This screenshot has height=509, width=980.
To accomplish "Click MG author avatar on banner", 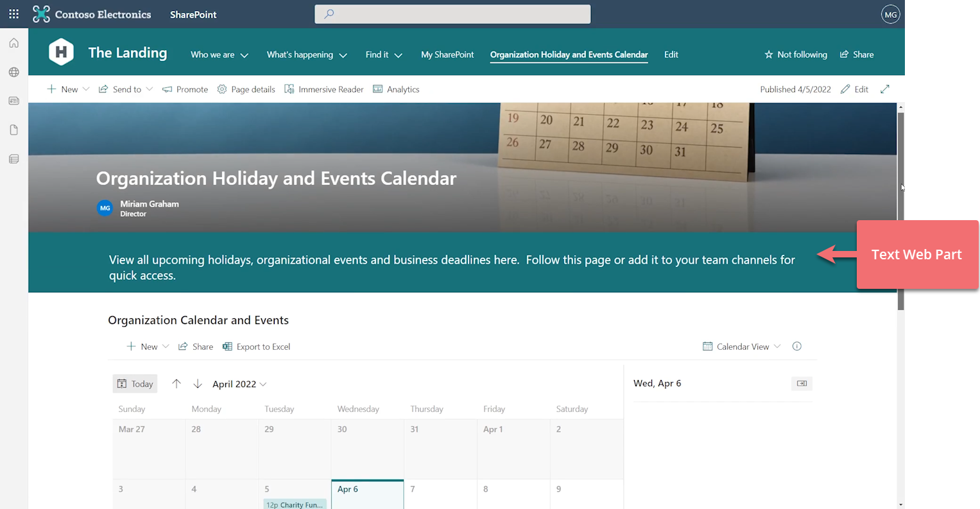I will 105,208.
